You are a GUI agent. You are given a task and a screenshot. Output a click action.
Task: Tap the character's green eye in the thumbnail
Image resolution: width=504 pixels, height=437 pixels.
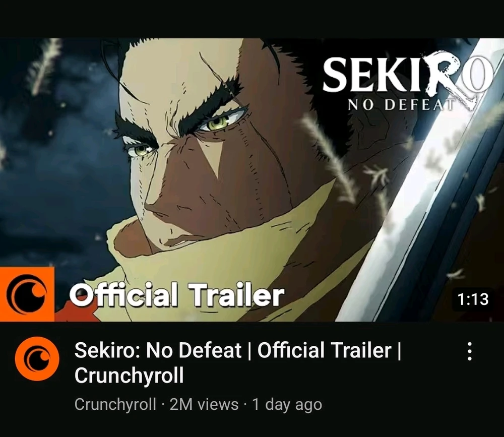coord(218,122)
